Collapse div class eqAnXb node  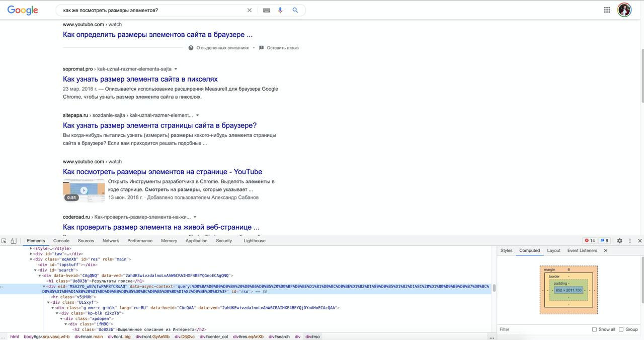[x=31, y=259]
